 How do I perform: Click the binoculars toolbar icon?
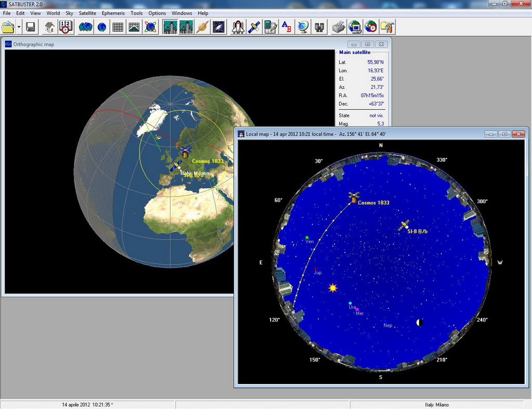point(320,27)
